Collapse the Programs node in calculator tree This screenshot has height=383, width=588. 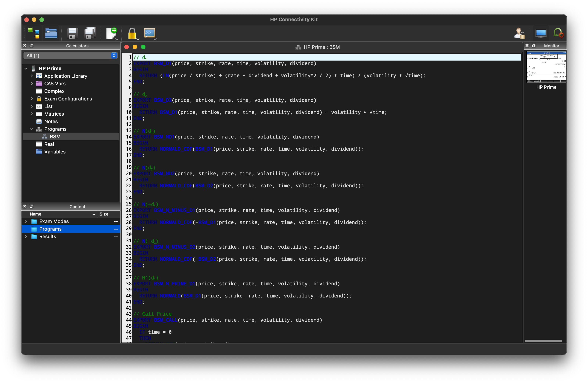click(x=31, y=129)
